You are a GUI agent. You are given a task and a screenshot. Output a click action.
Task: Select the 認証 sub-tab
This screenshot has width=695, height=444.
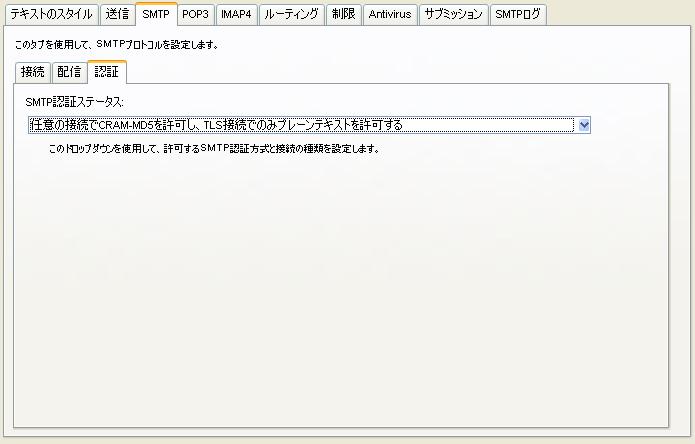tap(107, 72)
